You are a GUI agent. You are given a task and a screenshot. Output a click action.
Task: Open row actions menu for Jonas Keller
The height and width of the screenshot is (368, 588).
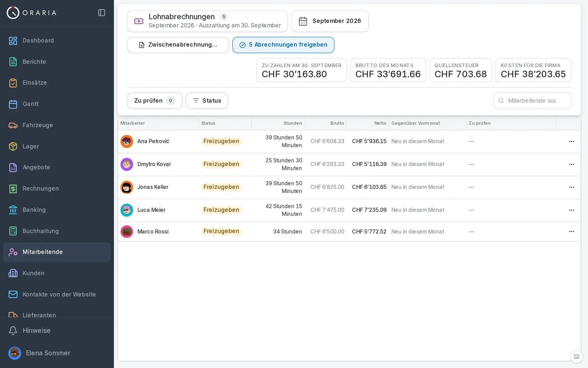[x=571, y=187]
